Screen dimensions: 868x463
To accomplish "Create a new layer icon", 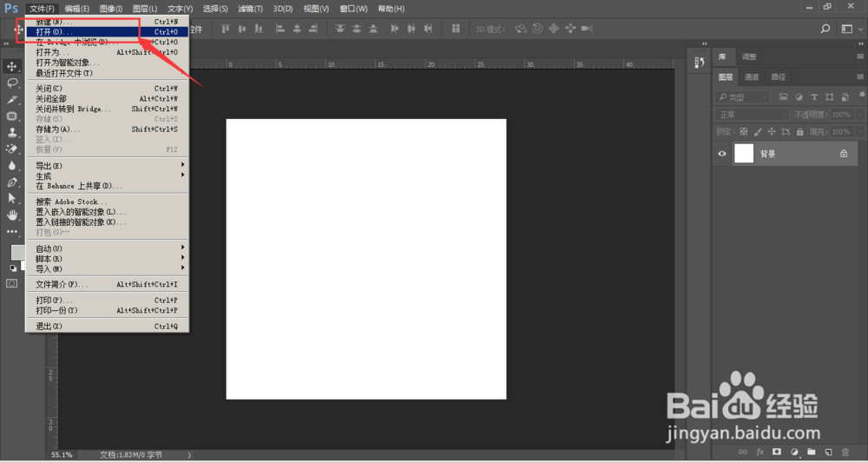I will [x=828, y=453].
